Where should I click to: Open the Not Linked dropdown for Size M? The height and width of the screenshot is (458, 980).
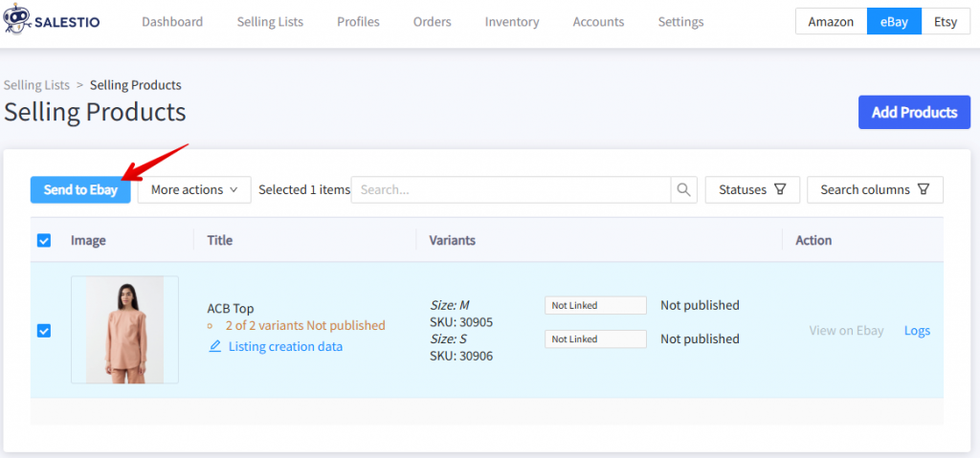pyautogui.click(x=595, y=305)
